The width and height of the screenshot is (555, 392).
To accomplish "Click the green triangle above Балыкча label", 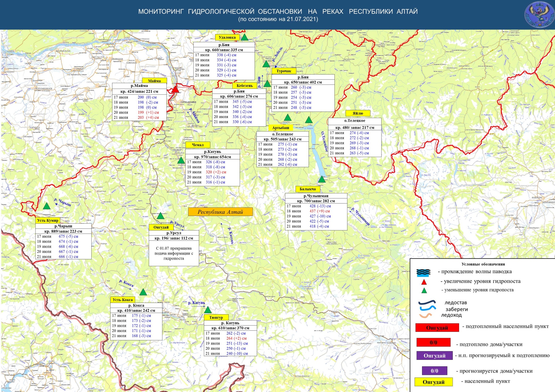I will [x=322, y=179].
